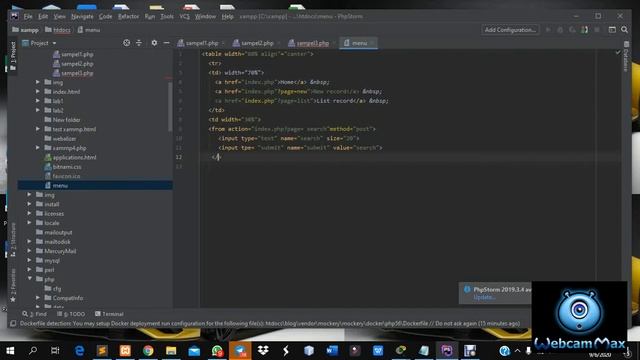Open the VCS menu

point(184,17)
